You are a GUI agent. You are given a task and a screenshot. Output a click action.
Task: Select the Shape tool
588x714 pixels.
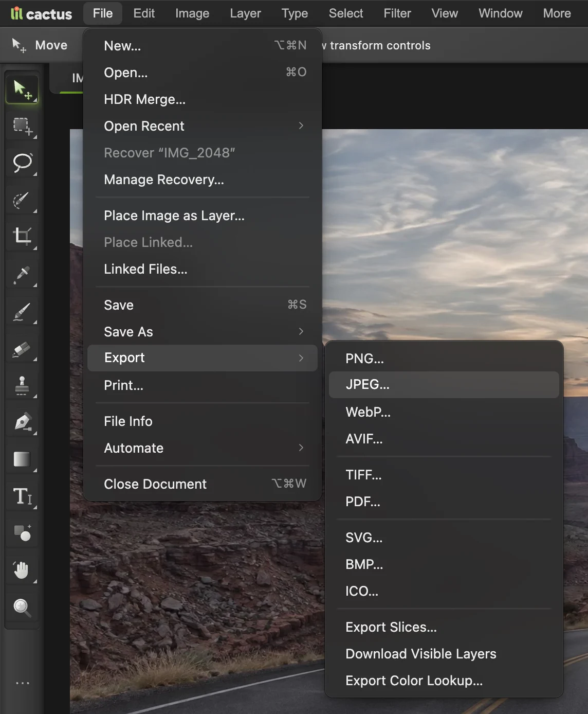coord(22,533)
